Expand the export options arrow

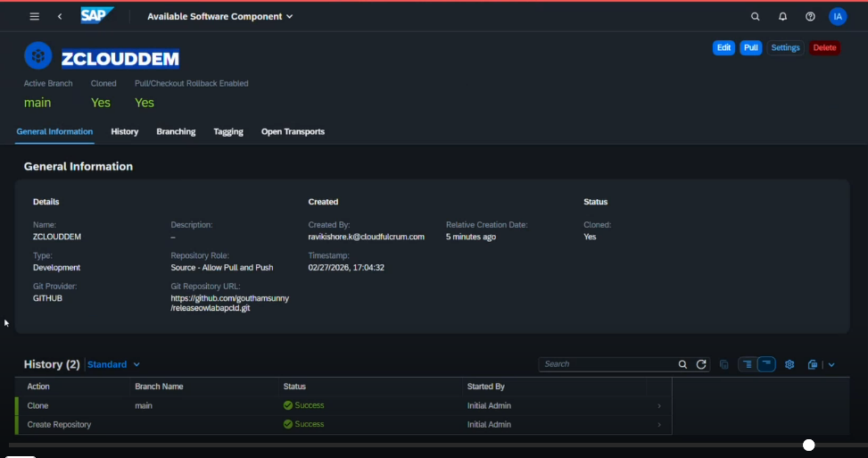tap(831, 364)
